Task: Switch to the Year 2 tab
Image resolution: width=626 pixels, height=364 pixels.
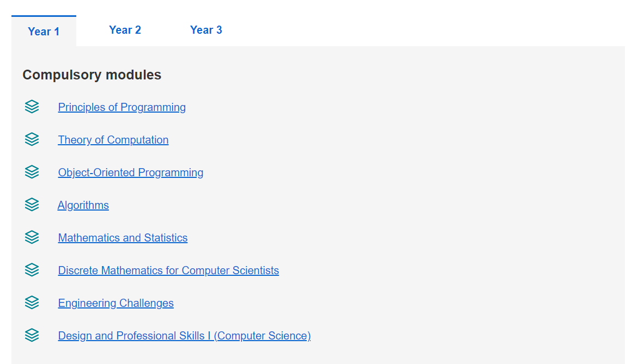Action: point(125,30)
